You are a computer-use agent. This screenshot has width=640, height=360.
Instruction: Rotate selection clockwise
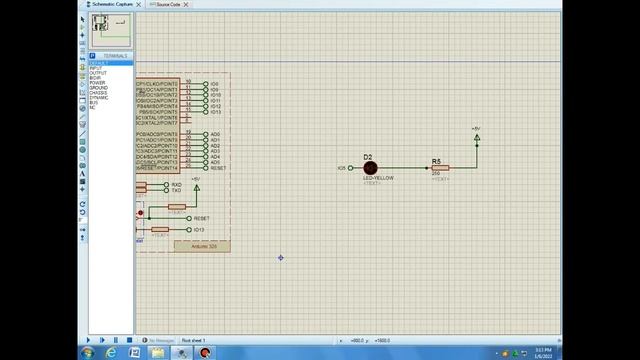pos(82,204)
